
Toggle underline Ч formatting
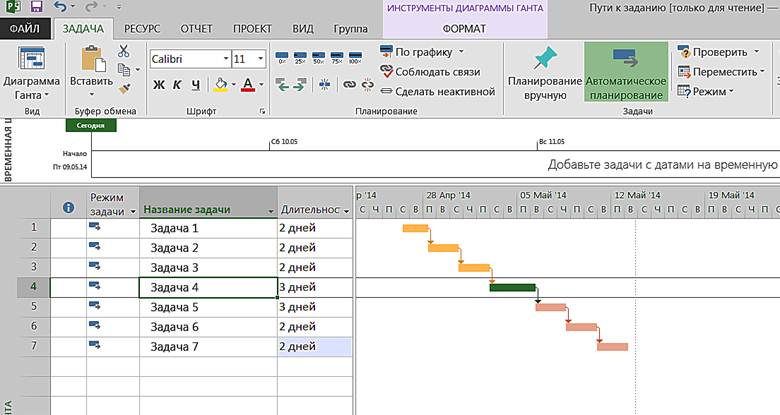tap(195, 85)
